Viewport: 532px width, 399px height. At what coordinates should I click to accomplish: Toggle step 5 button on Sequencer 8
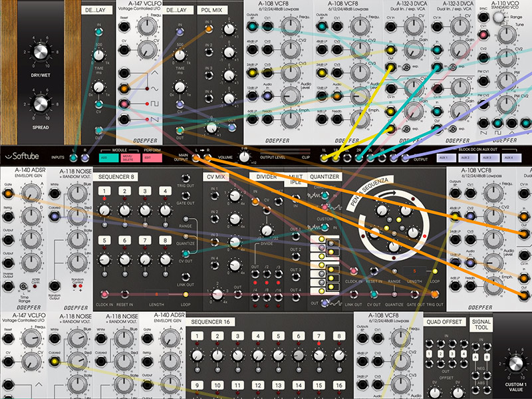coord(104,241)
